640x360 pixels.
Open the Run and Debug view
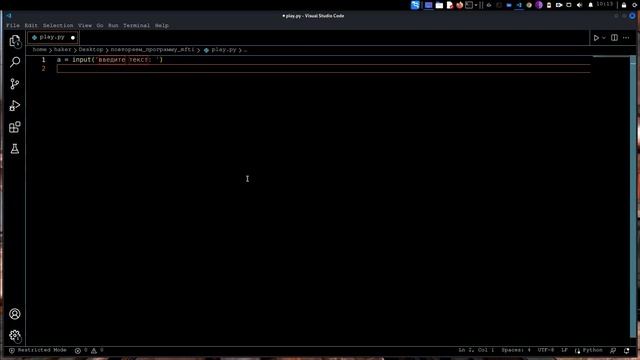pos(15,105)
